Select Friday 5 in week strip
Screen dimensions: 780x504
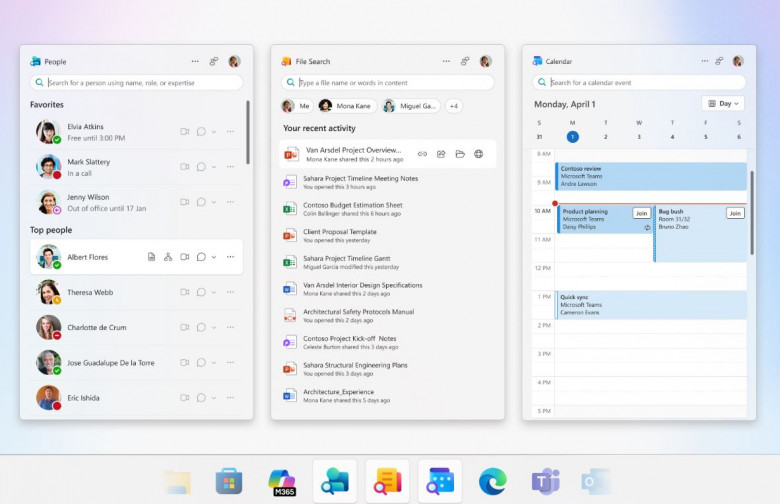[x=705, y=137]
